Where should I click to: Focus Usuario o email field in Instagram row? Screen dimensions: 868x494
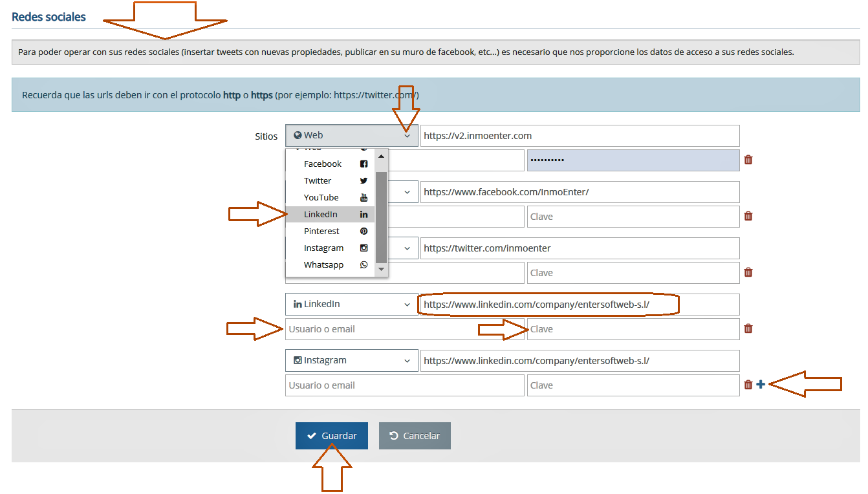click(x=405, y=385)
